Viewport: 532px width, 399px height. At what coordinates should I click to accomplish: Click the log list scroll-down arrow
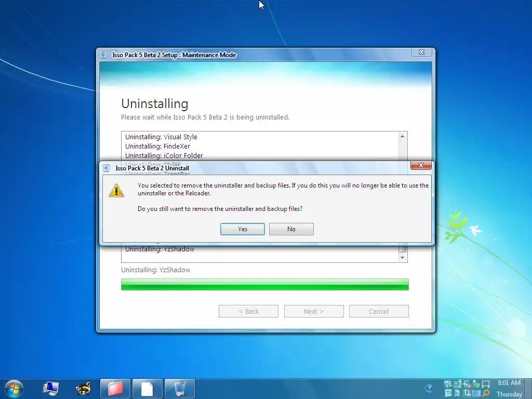point(403,258)
